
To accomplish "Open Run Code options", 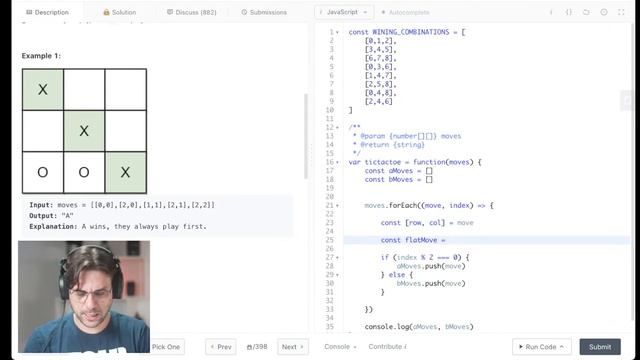I will click(542, 347).
